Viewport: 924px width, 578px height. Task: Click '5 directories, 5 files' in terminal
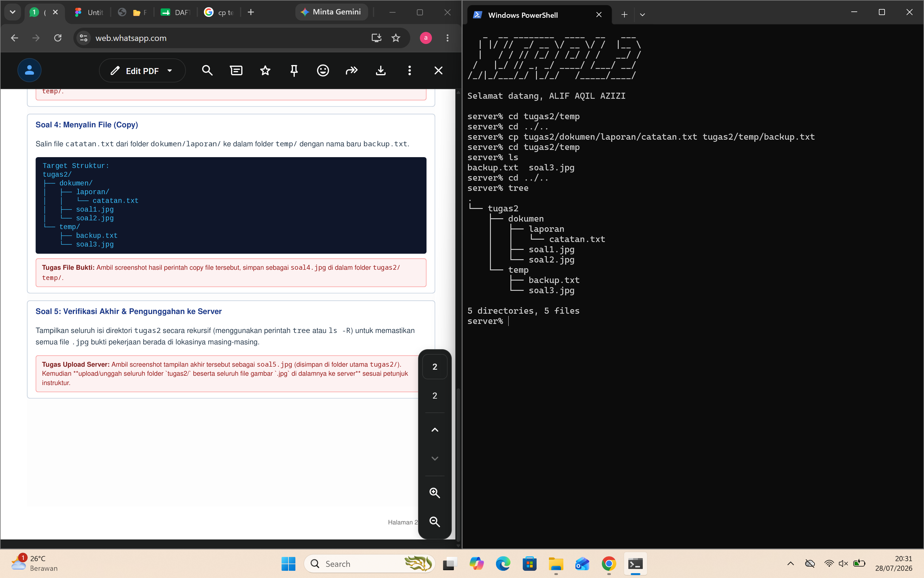pyautogui.click(x=523, y=311)
